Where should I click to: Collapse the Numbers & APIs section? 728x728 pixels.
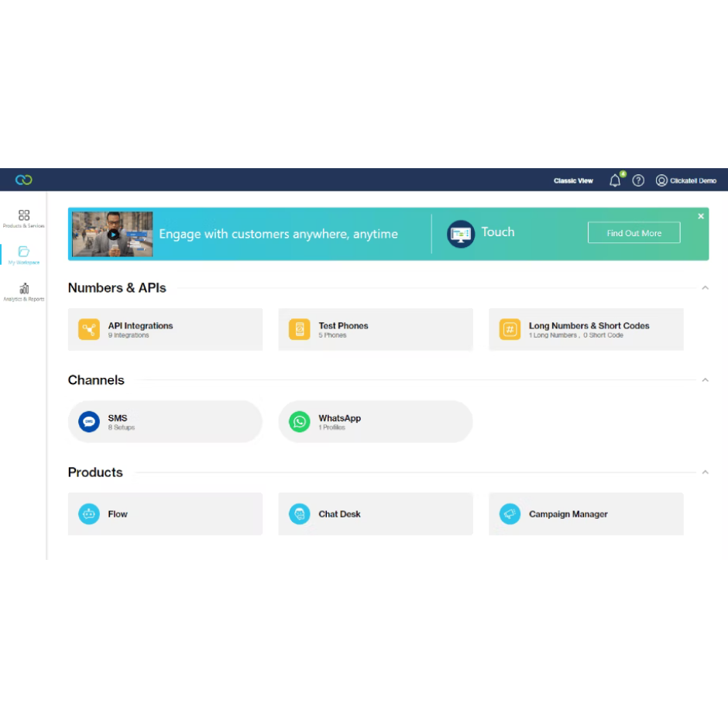(705, 288)
